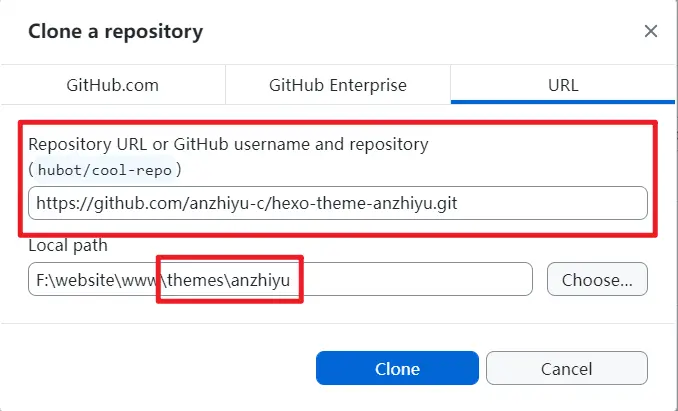Close the Clone a repository dialog
Viewport: 678px width, 411px height.
651,31
